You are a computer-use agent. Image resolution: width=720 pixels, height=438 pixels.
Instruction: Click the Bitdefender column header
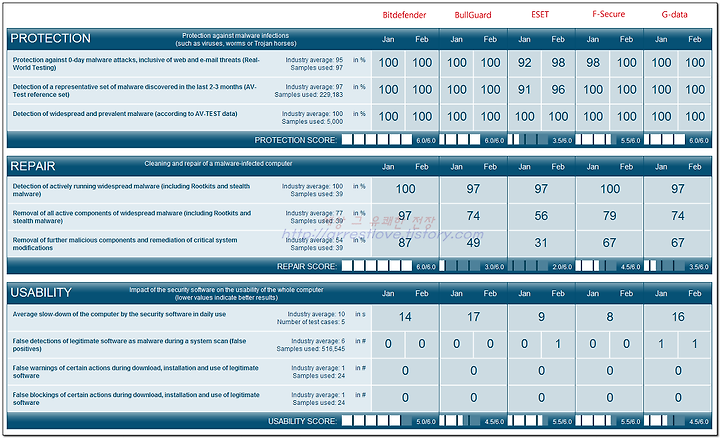[x=404, y=15]
